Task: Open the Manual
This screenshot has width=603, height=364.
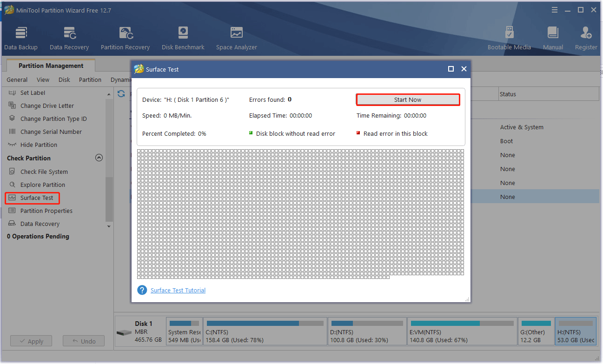Action: point(553,37)
